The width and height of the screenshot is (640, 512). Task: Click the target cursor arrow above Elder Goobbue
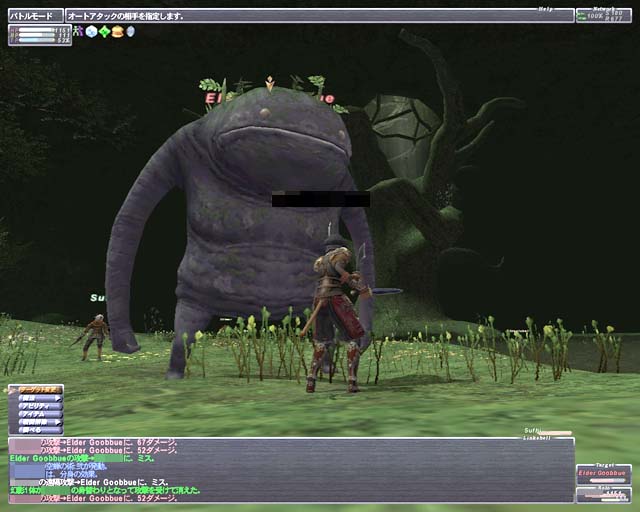pyautogui.click(x=269, y=84)
